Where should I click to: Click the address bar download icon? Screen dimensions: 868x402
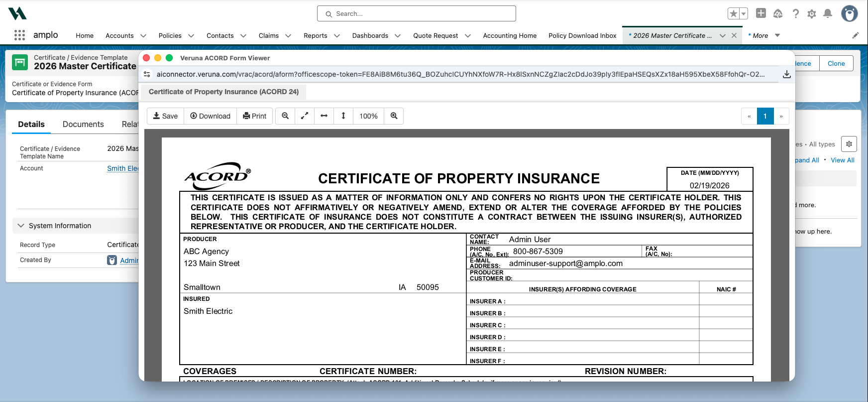787,74
